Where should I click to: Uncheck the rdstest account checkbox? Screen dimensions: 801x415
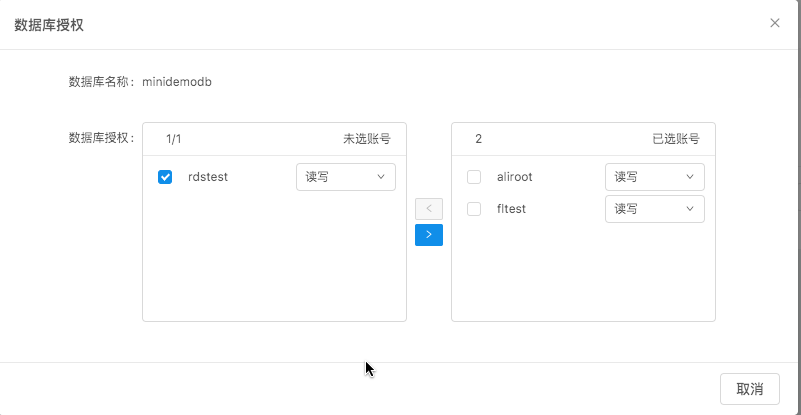click(166, 177)
